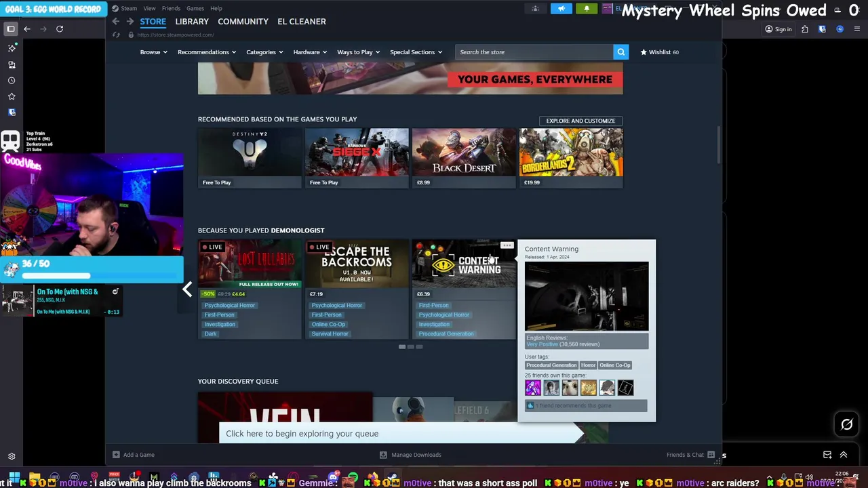868x488 pixels.
Task: Open the browser extensions puzzle icon
Action: point(805,29)
